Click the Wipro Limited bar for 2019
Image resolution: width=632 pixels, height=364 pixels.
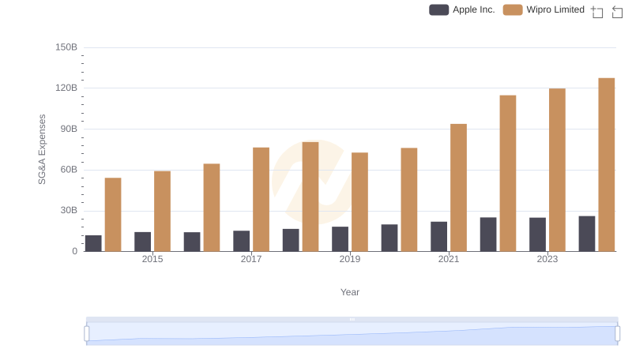point(359,202)
